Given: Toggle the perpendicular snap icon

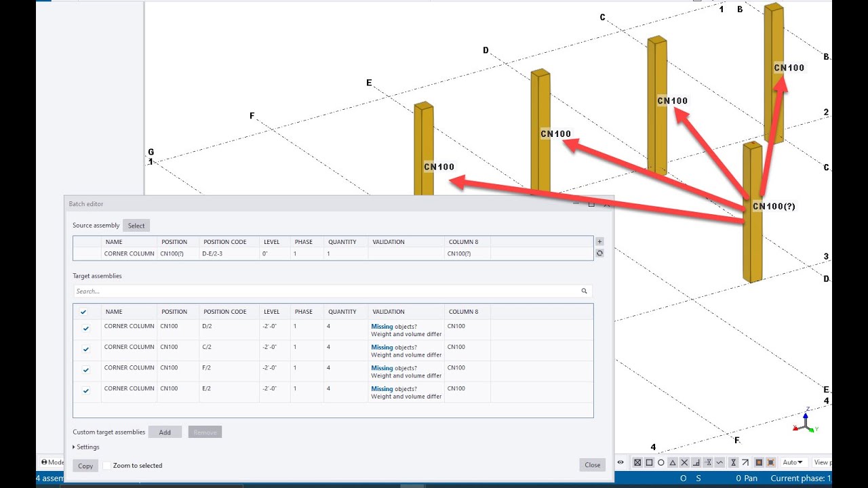Looking at the screenshot, I should pyautogui.click(x=696, y=462).
